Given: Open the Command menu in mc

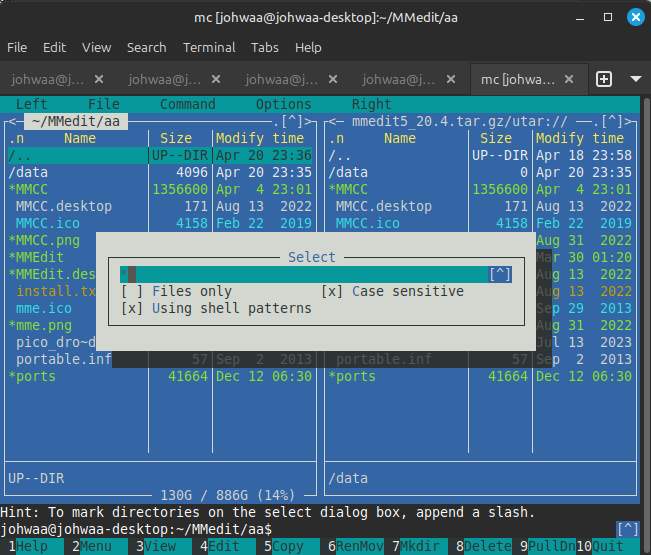Looking at the screenshot, I should 187,104.
